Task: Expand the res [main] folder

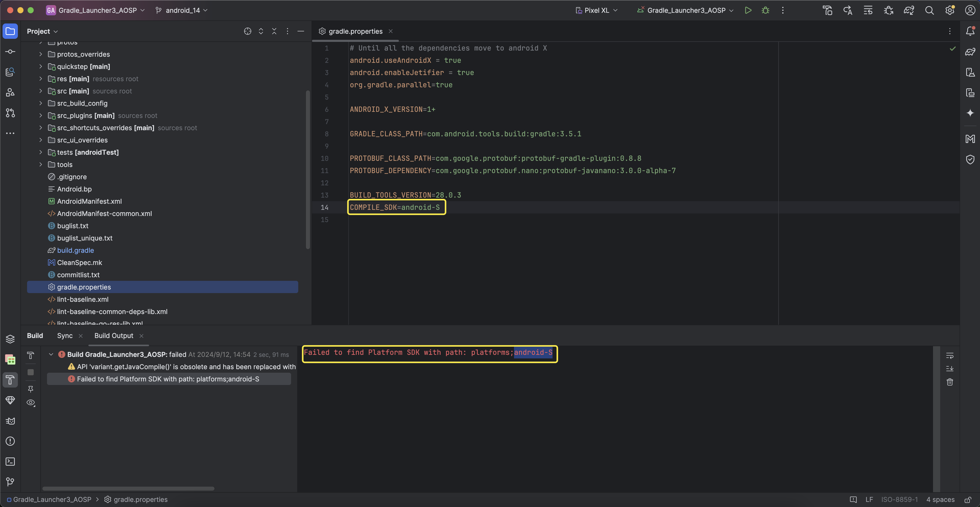Action: [x=41, y=79]
